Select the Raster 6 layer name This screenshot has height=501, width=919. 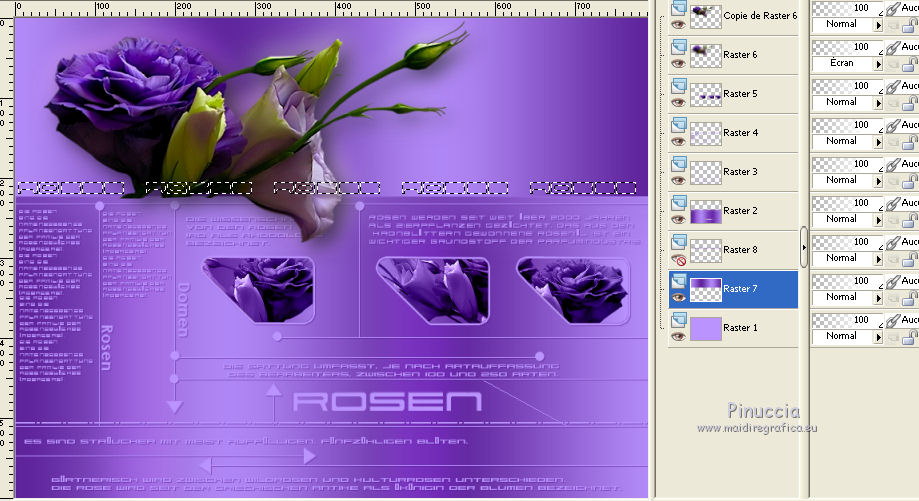(x=740, y=54)
